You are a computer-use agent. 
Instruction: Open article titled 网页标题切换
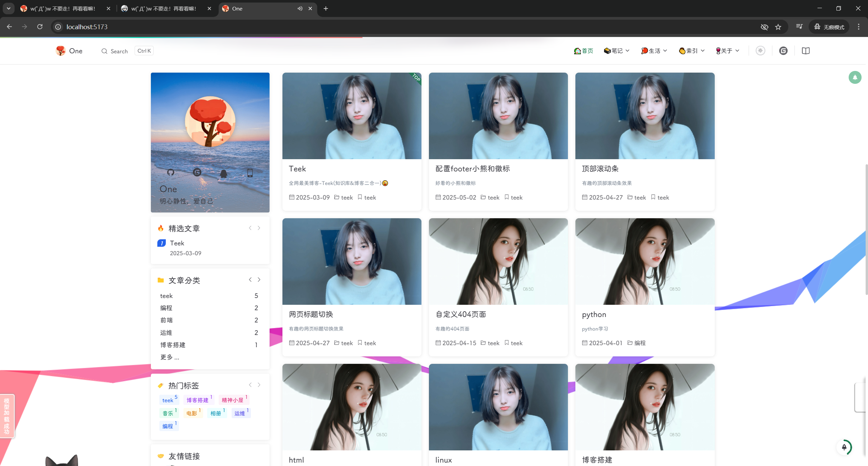click(x=311, y=314)
